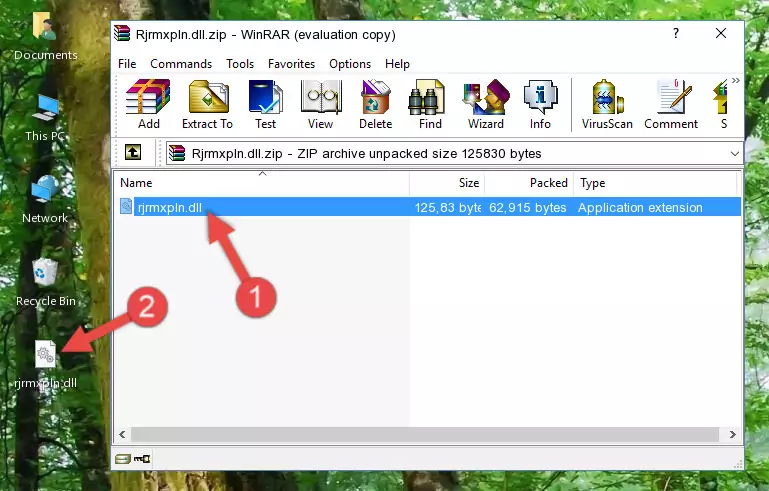Sort by the Packed column header

529,183
